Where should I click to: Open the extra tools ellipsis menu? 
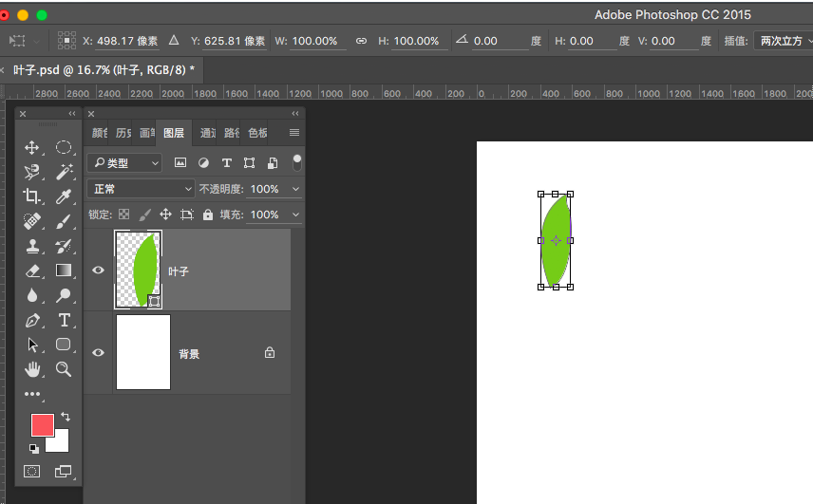32,394
